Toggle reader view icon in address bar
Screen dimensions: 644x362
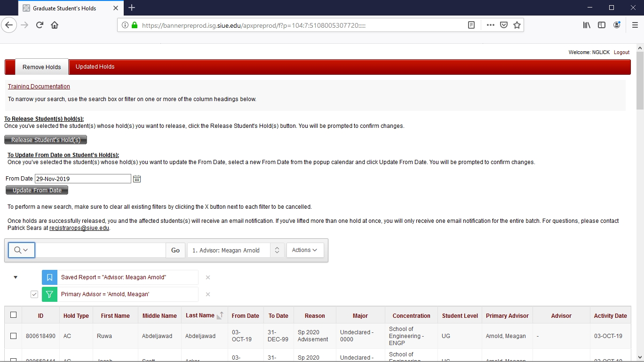point(471,25)
